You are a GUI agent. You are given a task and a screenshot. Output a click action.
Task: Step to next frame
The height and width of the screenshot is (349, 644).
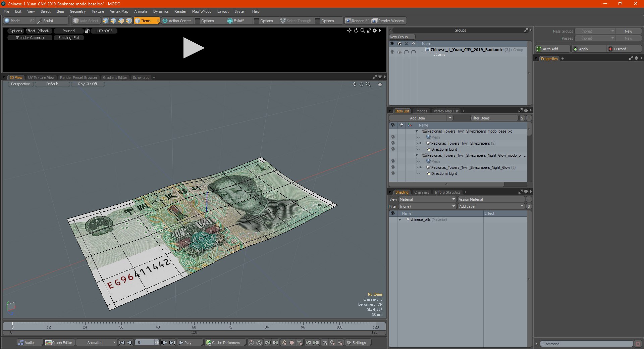(164, 343)
